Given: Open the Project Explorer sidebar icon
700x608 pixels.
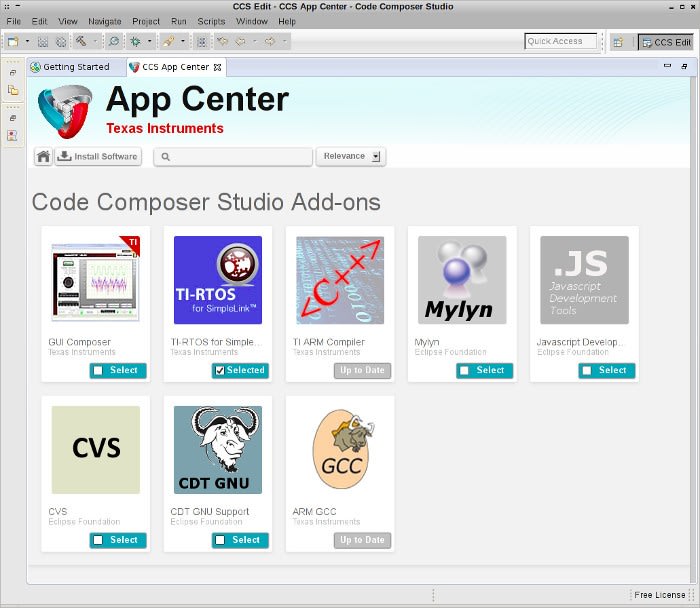Looking at the screenshot, I should pyautogui.click(x=13, y=90).
